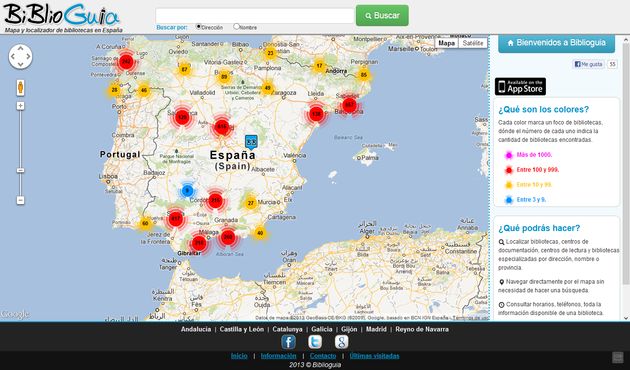The width and height of the screenshot is (630, 370).
Task: Click the Twitter icon in the footer
Action: 315,342
